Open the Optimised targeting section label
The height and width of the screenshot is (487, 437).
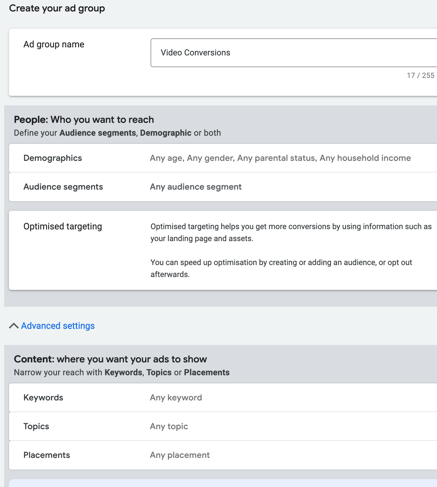click(63, 227)
